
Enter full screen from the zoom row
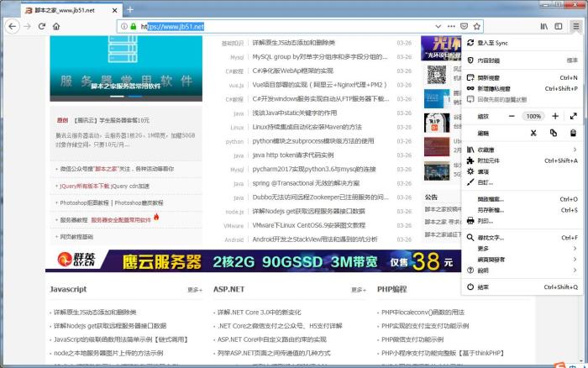coord(573,116)
